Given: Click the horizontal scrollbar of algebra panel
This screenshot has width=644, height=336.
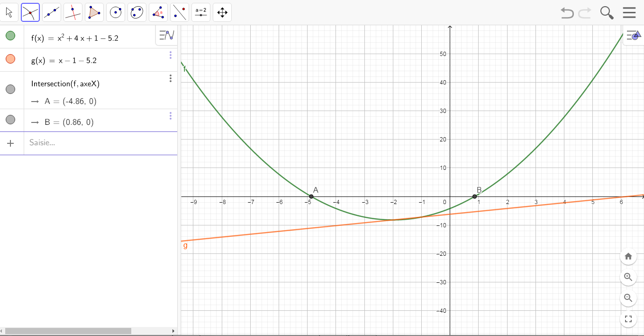Looking at the screenshot, I should pos(68,331).
